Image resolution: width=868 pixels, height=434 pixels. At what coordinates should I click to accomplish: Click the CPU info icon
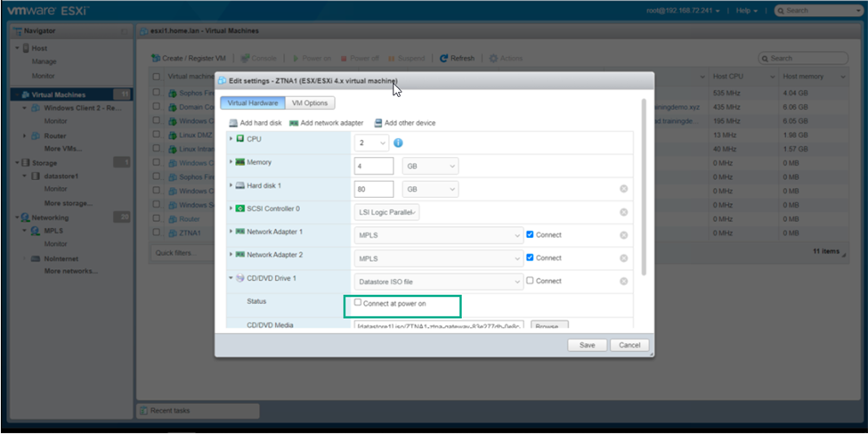point(398,143)
